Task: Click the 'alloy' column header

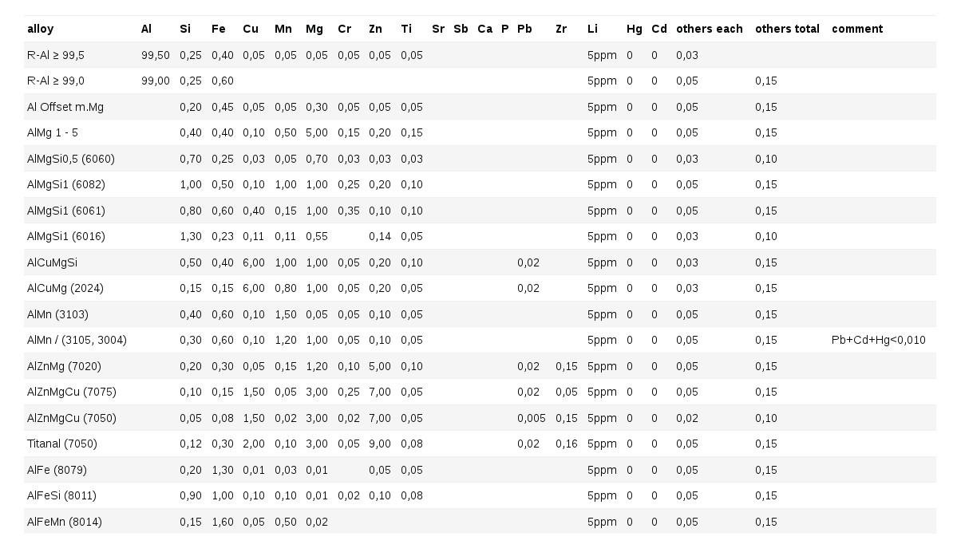Action: pyautogui.click(x=40, y=29)
